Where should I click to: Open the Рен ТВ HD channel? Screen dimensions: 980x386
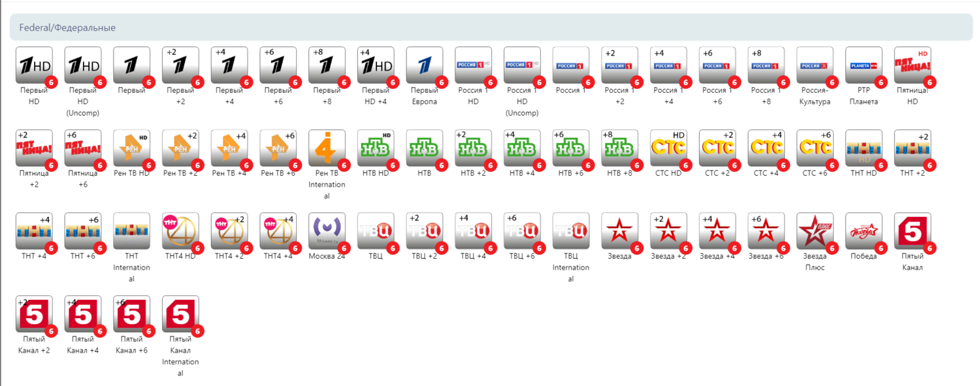click(132, 148)
